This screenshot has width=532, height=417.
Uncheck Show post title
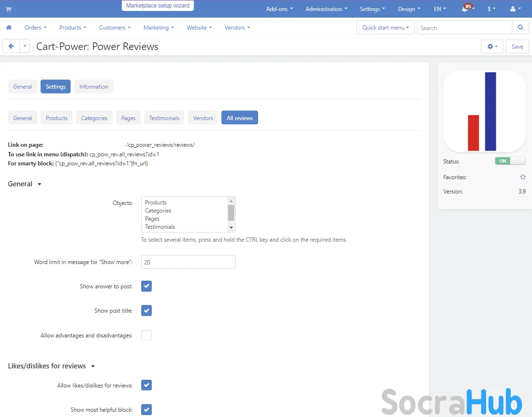(146, 311)
